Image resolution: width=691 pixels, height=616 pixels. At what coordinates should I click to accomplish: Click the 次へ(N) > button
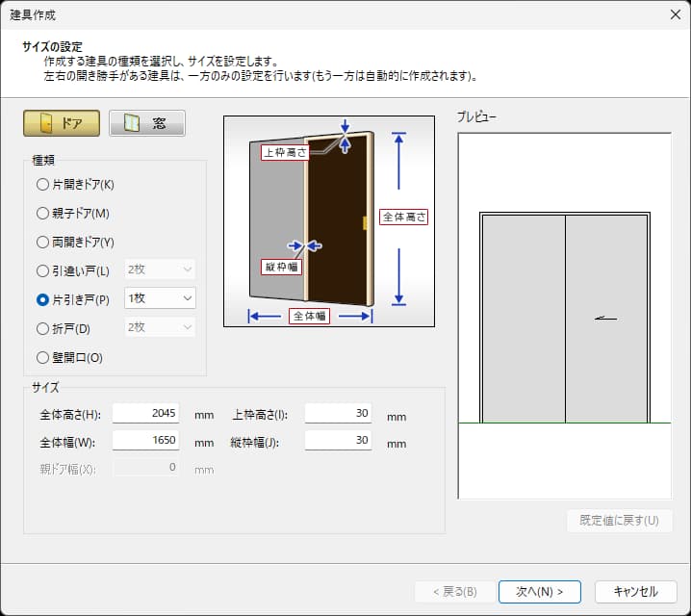[x=539, y=591]
